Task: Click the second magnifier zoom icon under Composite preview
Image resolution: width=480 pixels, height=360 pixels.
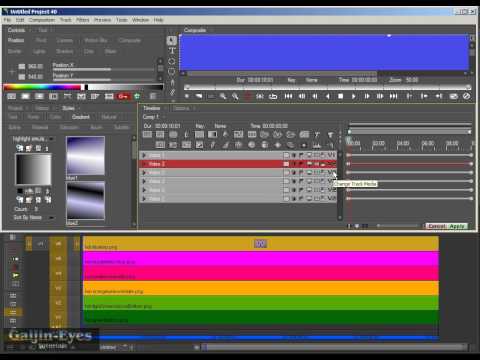Action: [235, 96]
